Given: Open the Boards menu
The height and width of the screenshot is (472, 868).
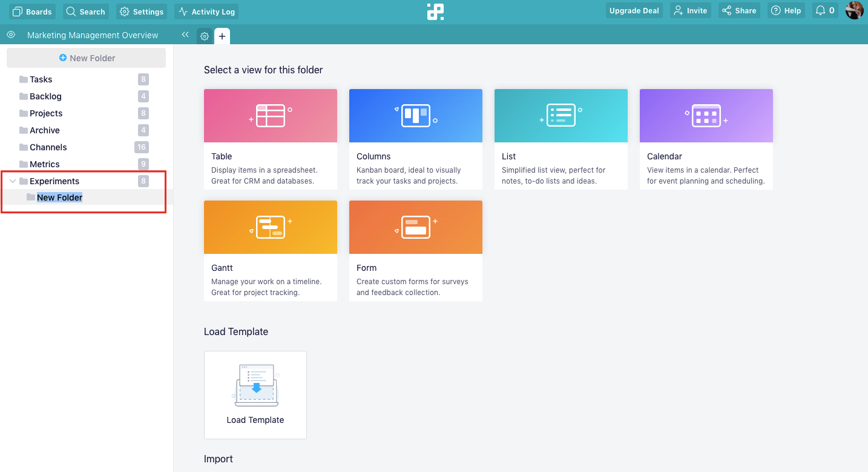Looking at the screenshot, I should click(33, 11).
